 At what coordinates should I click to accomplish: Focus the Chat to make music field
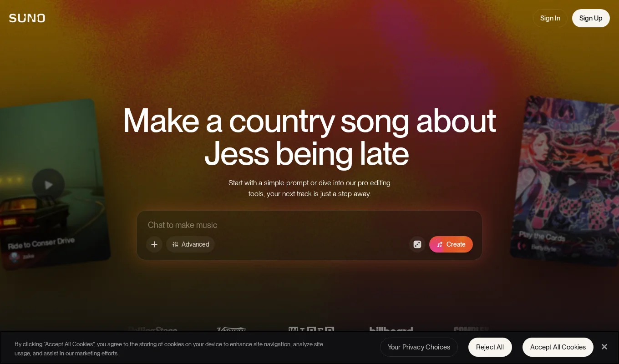point(309,225)
